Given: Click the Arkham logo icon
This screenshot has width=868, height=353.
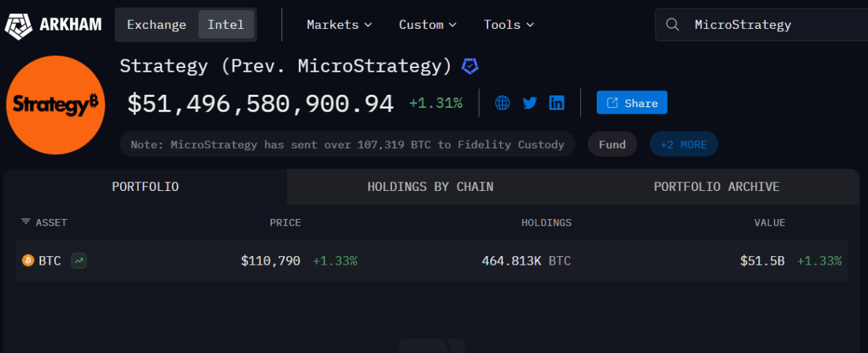Looking at the screenshot, I should click(x=20, y=25).
